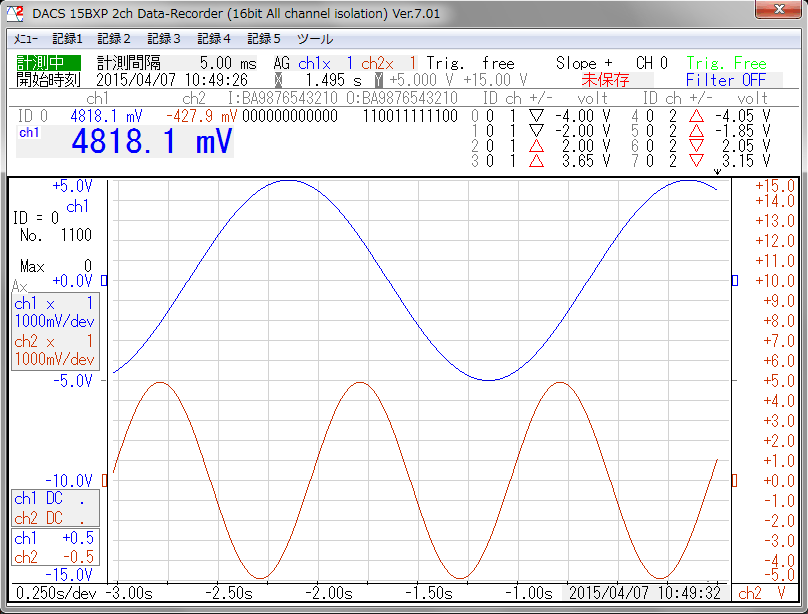
Task: Click the red ch2 zero marker on right axis
Action: tap(735, 481)
